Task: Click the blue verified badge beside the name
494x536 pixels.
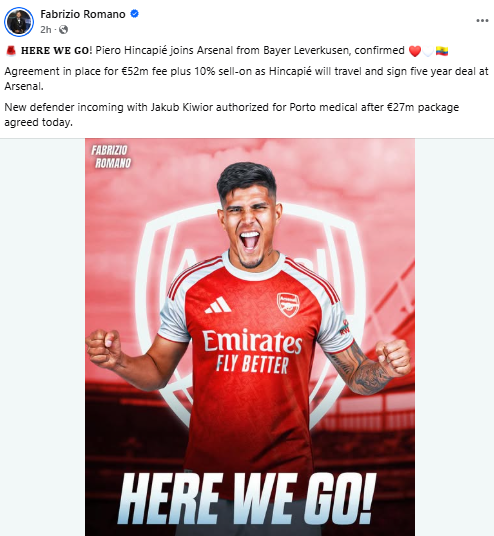Action: pos(135,14)
